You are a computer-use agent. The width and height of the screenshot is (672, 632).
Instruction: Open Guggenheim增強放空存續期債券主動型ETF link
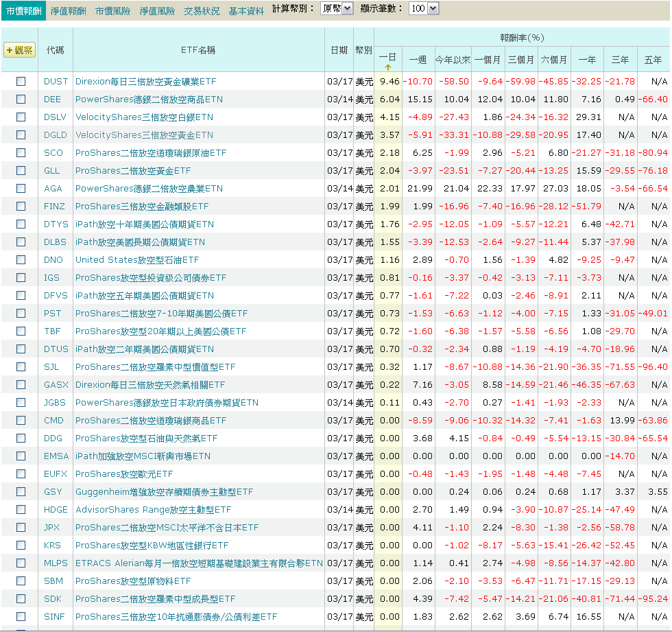point(164,492)
